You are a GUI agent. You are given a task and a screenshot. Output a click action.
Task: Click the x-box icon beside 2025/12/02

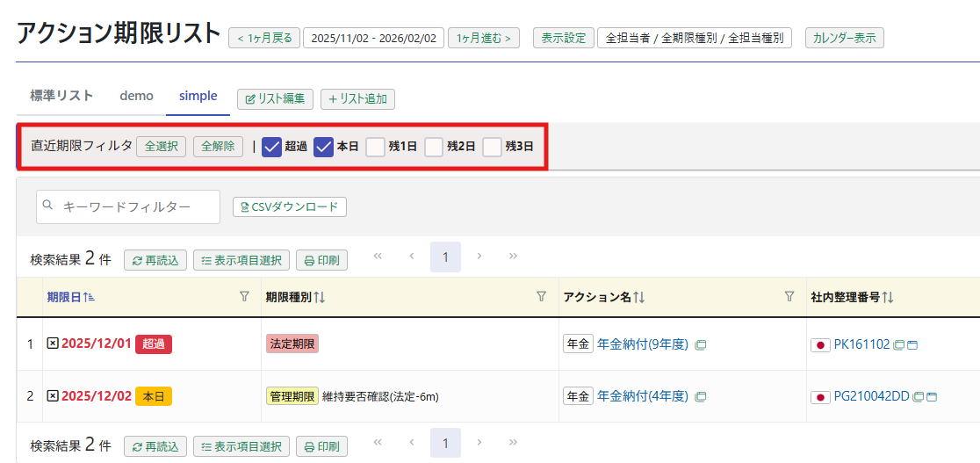click(x=53, y=396)
